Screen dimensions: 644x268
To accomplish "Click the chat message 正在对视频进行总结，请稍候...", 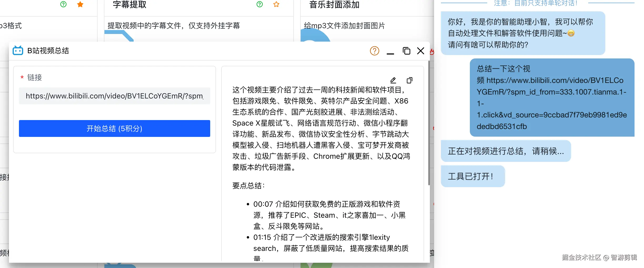I will 506,151.
